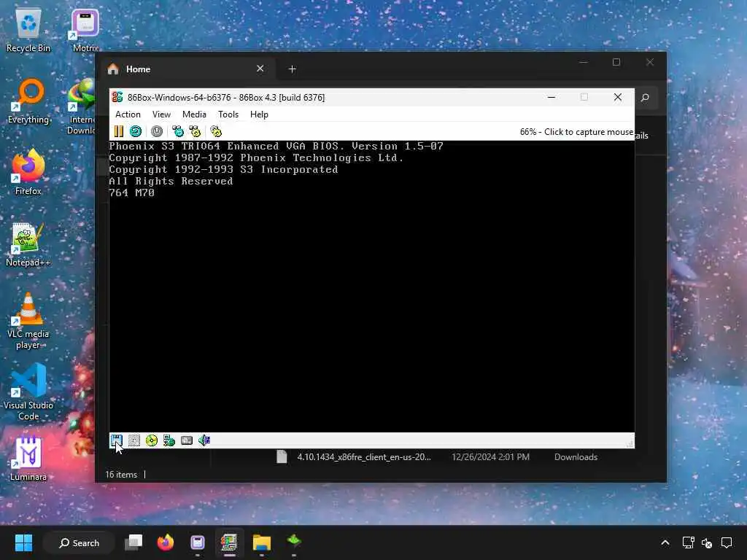Send Ctrl+Alt+Esc via toolbar icon

(x=195, y=131)
